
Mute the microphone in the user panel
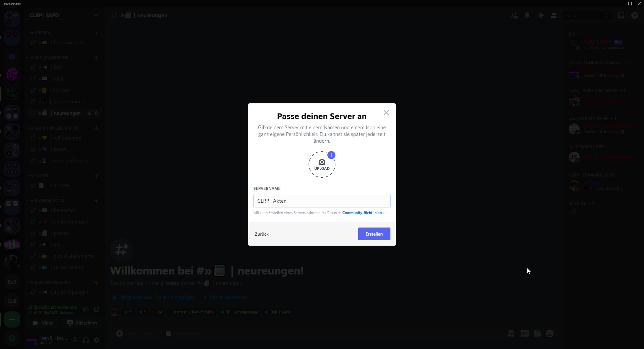75,340
